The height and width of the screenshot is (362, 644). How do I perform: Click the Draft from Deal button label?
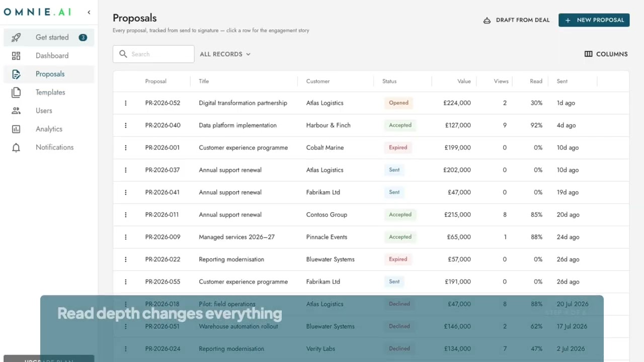pos(523,20)
